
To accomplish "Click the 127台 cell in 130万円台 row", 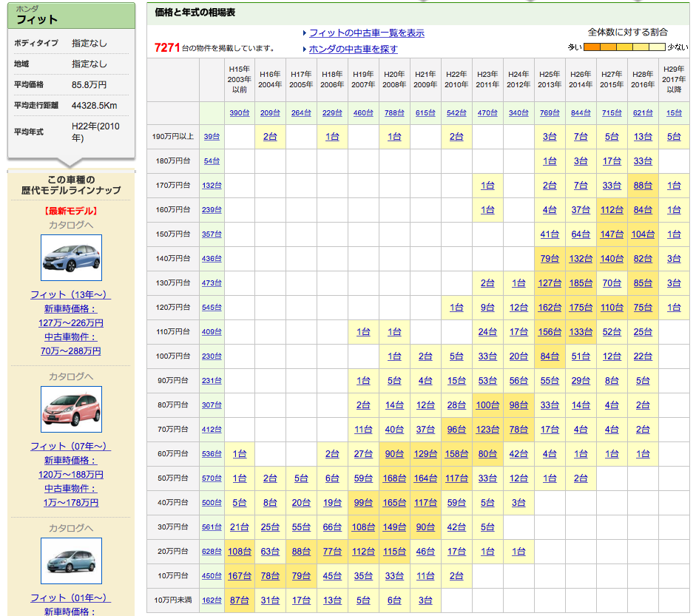I will 550,282.
